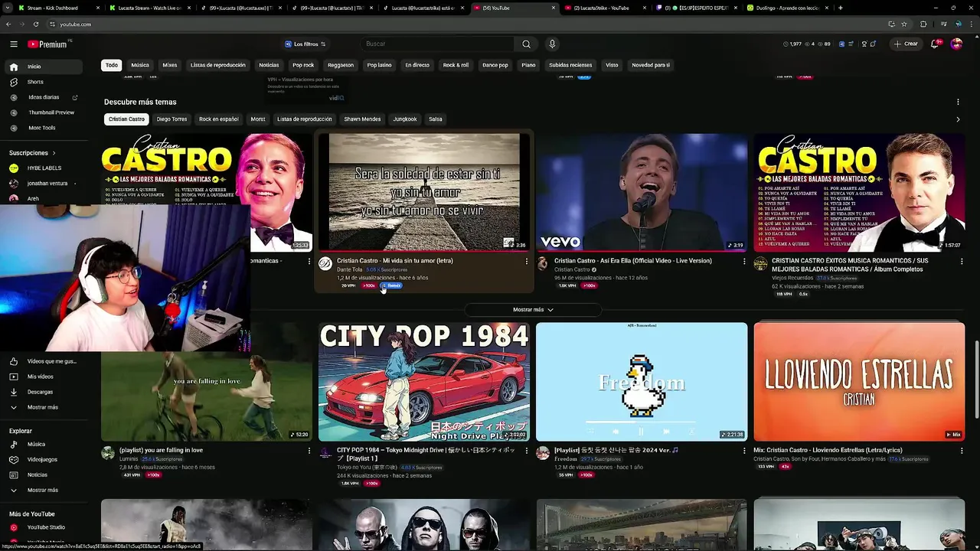
Task: Open More Tools in sidebar
Action: click(x=42, y=128)
